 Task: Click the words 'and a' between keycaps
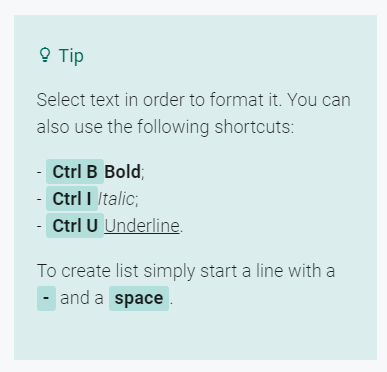tap(82, 298)
